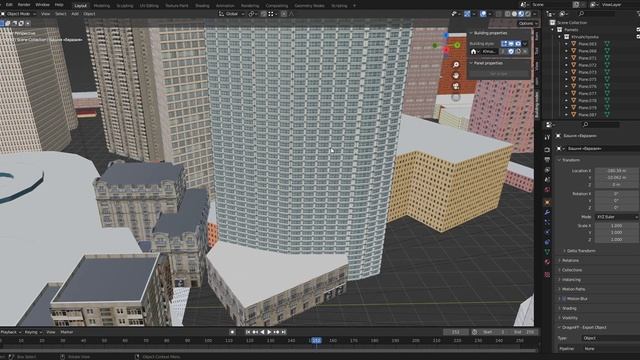Open the Output properties tab
This screenshot has height=360, width=640.
pos(547,160)
